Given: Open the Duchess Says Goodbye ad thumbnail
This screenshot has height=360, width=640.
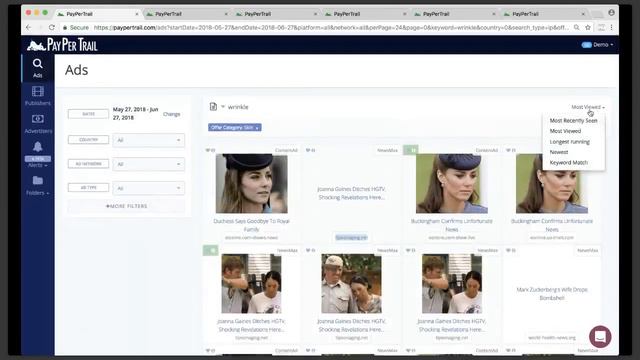Looking at the screenshot, I should pos(251,183).
